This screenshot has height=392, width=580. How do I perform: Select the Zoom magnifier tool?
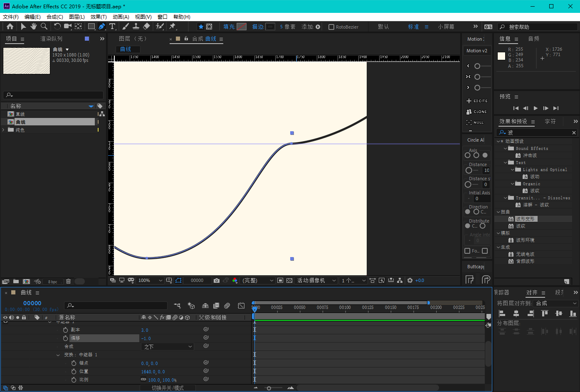[x=44, y=27]
